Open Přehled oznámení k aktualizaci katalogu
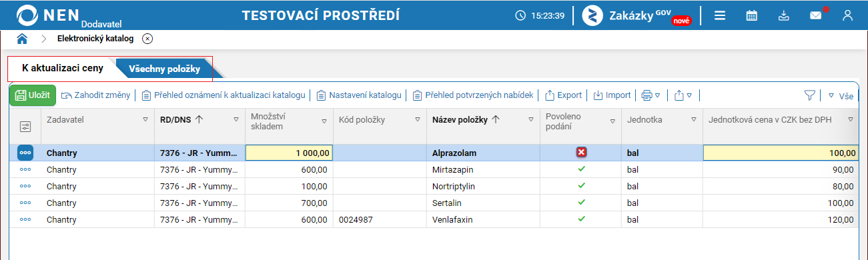 [x=224, y=95]
